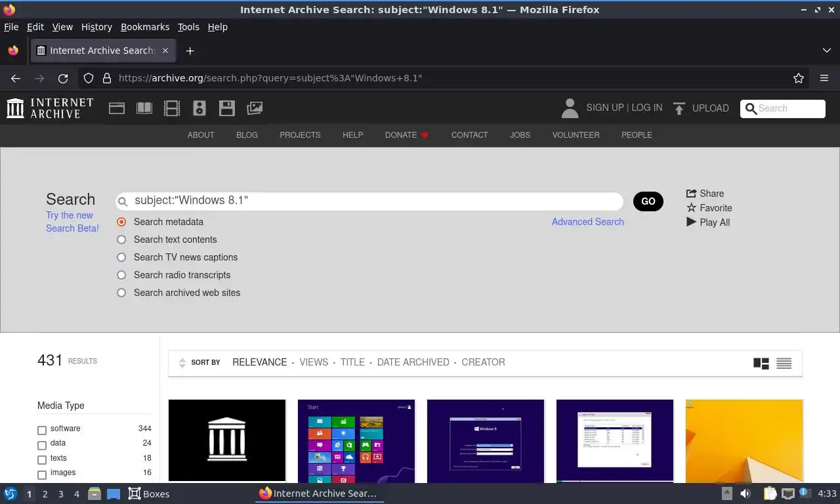Viewport: 840px width, 504px height.
Task: Open the View menu
Action: (x=62, y=27)
